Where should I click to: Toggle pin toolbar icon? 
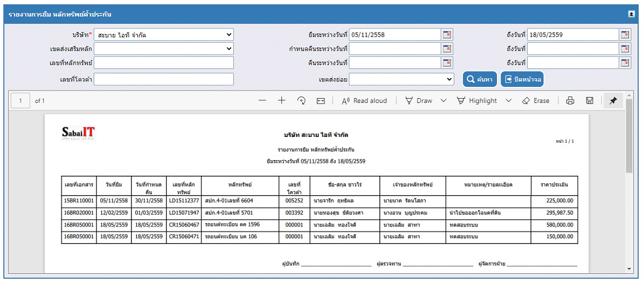click(x=613, y=101)
